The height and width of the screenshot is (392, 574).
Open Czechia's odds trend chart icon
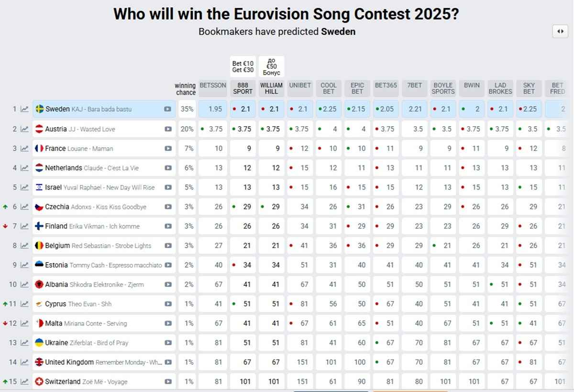[24, 207]
